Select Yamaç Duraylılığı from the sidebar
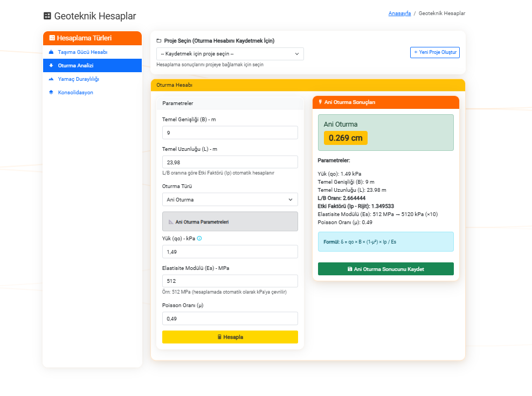The height and width of the screenshot is (396, 532). click(78, 79)
